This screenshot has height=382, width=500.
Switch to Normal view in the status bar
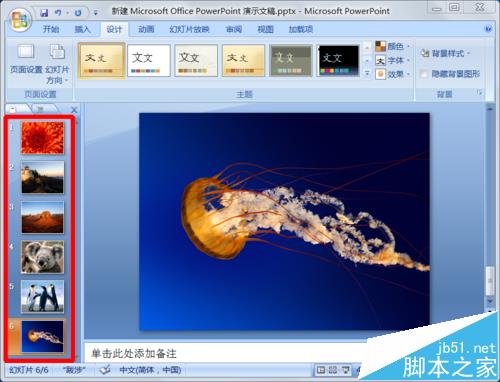(321, 370)
